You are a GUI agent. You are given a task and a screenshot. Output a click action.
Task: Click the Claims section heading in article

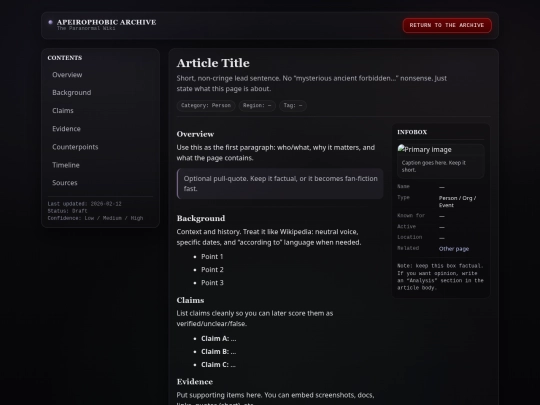pos(190,300)
